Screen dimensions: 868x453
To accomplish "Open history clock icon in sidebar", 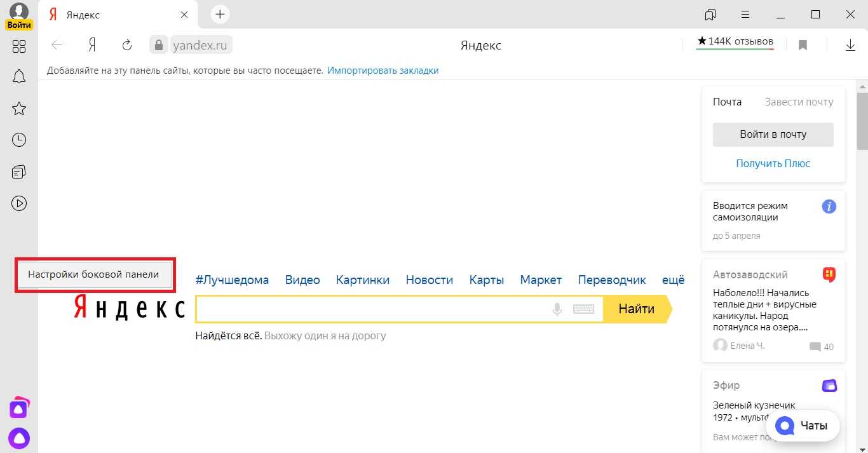I will pos(19,140).
